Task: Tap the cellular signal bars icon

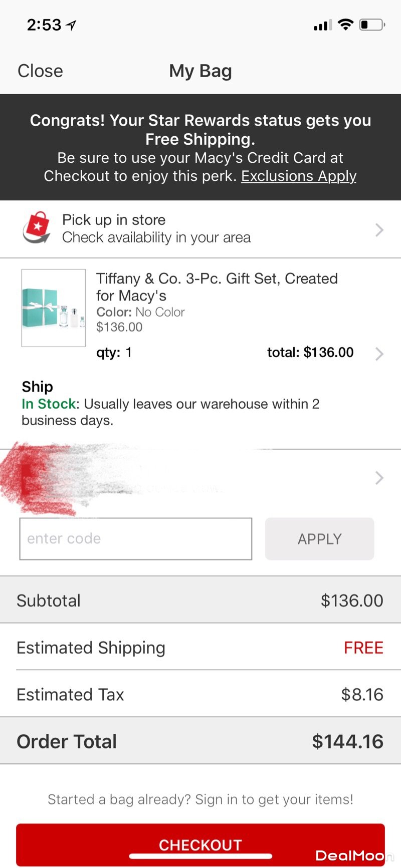Action: pyautogui.click(x=322, y=25)
